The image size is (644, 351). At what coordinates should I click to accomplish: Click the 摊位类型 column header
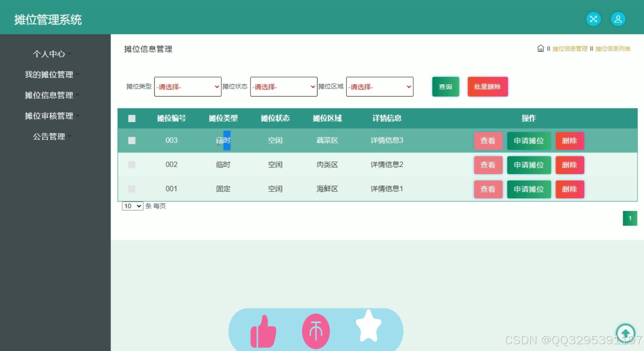click(x=223, y=118)
